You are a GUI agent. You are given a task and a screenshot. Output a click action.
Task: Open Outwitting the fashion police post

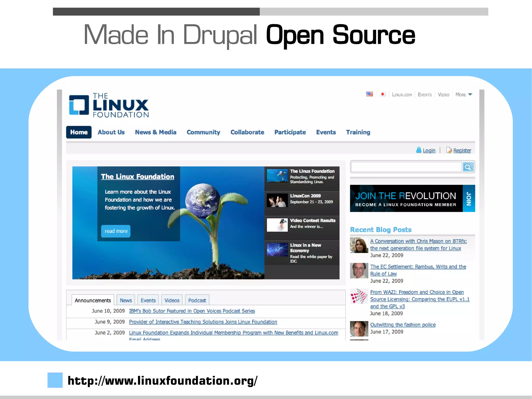click(403, 325)
